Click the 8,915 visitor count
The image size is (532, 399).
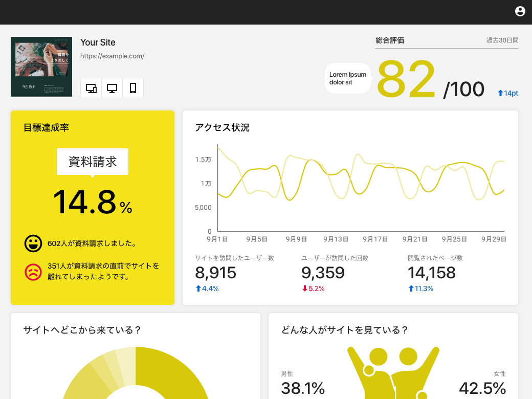coord(215,273)
